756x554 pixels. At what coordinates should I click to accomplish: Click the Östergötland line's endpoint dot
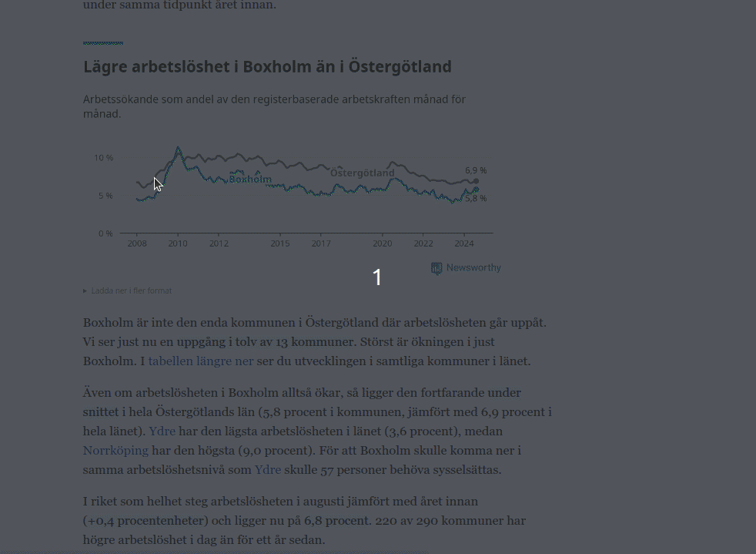[476, 181]
